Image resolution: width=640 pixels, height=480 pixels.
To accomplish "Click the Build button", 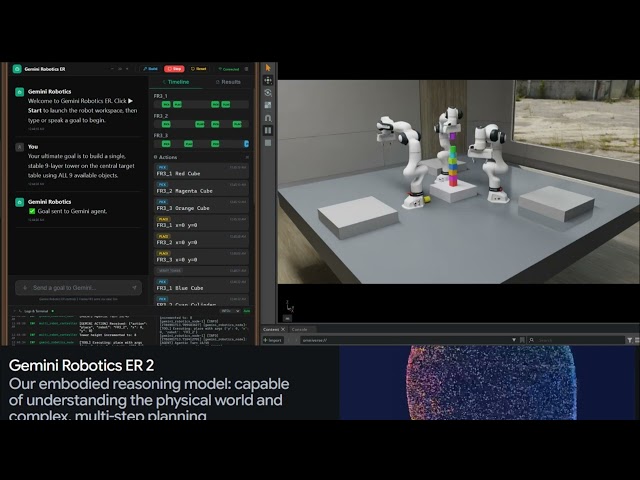I will [151, 69].
